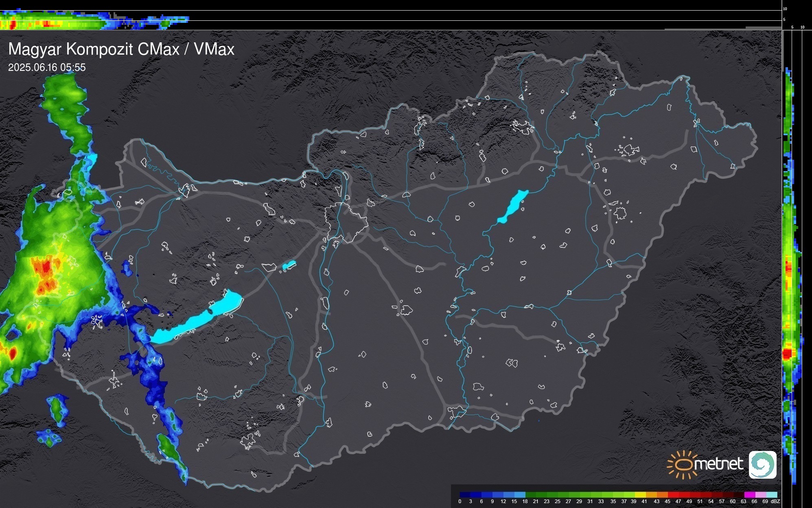This screenshot has height=508, width=812.
Task: Click the orange 43 dBZ legend swatch
Action: coord(662,495)
